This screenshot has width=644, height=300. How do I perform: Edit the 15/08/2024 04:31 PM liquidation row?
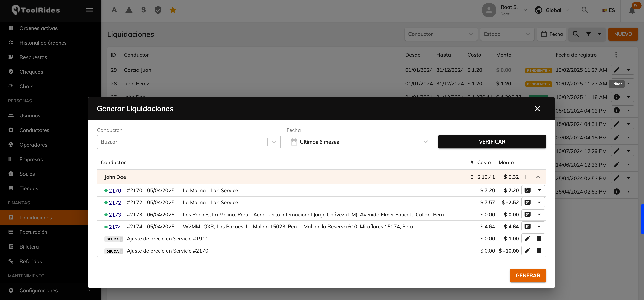(x=616, y=124)
